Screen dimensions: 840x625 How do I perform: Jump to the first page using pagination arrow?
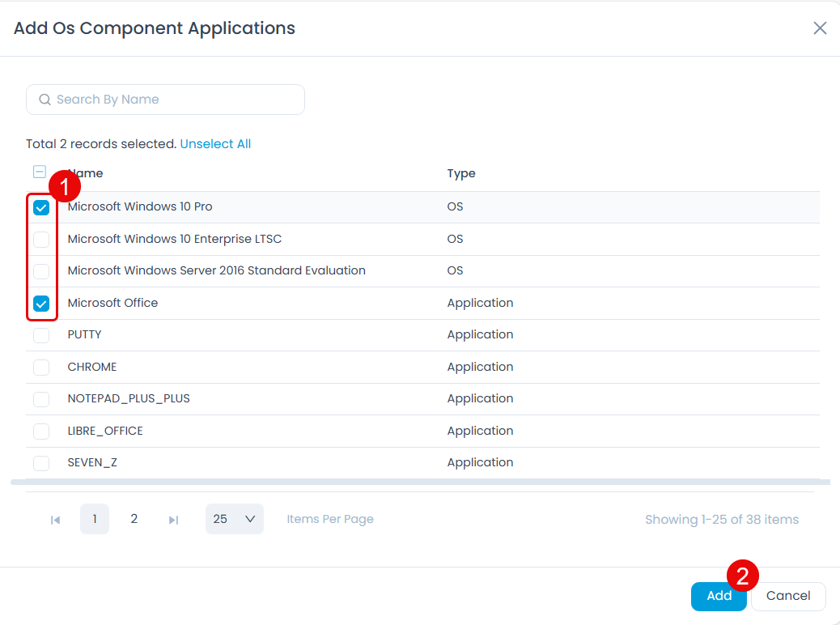point(55,519)
